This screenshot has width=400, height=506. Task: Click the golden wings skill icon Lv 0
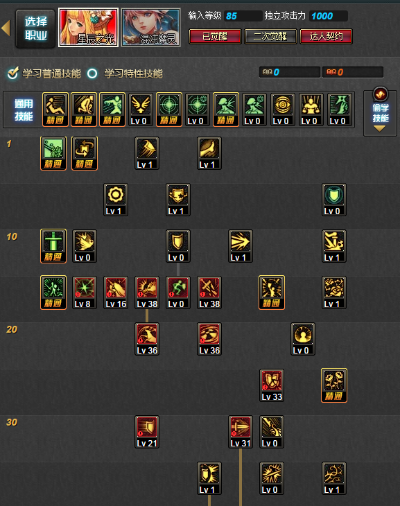[140, 109]
